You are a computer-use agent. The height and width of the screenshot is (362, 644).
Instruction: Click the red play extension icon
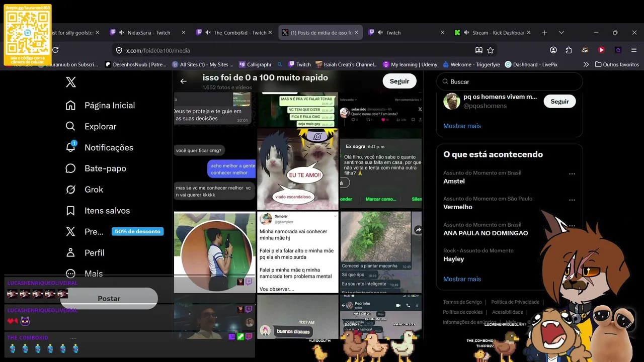click(601, 50)
